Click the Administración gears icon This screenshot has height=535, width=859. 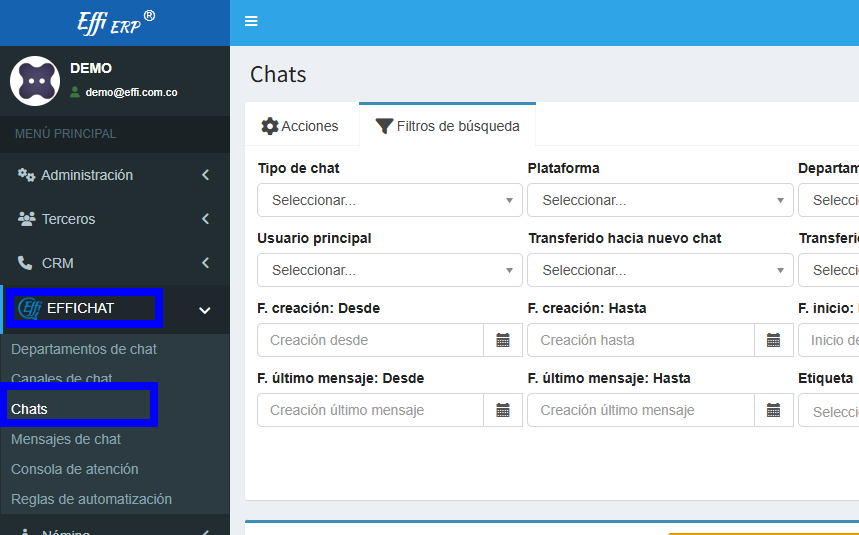(26, 175)
